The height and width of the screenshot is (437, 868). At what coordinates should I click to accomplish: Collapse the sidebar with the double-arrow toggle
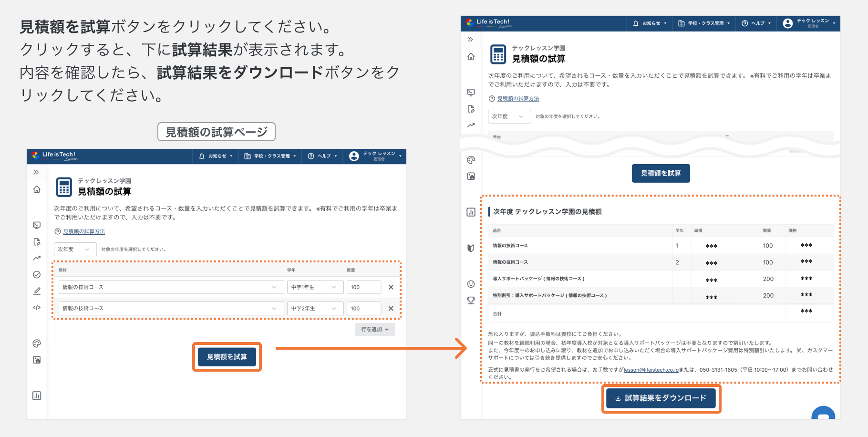(x=37, y=173)
